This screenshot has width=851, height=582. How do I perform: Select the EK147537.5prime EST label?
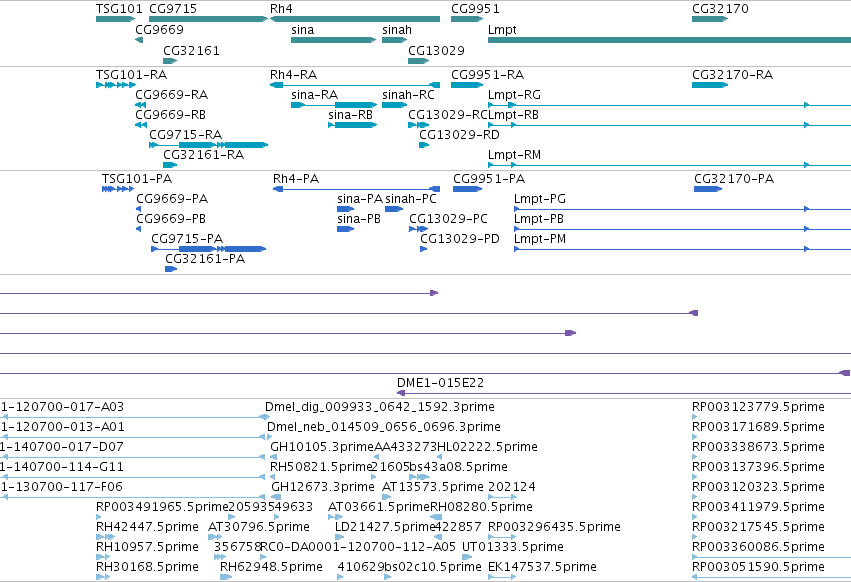click(542, 567)
